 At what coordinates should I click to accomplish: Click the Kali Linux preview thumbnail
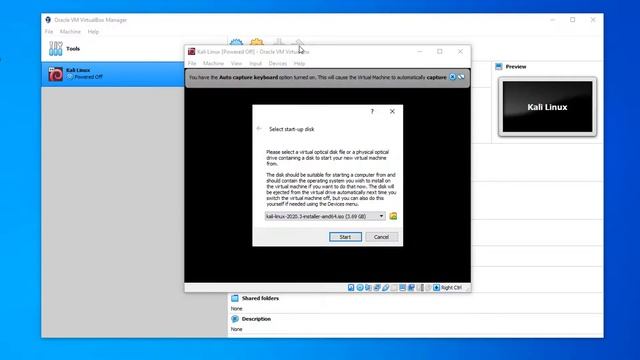(x=547, y=107)
